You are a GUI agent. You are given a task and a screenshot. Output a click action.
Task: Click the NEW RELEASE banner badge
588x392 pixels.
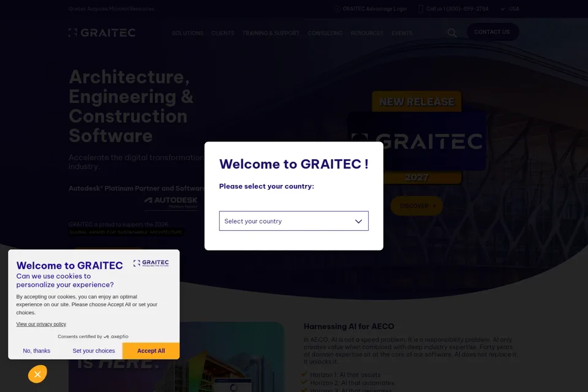pos(417,102)
